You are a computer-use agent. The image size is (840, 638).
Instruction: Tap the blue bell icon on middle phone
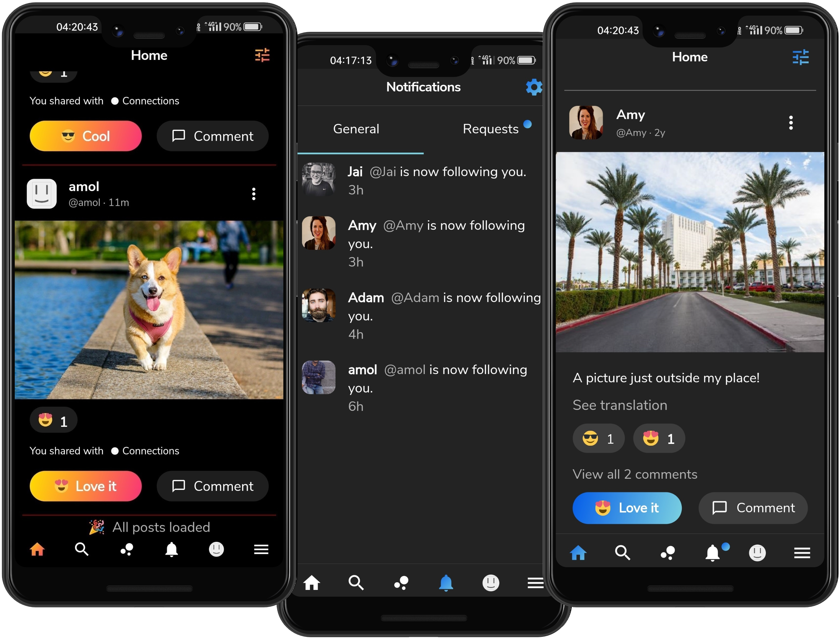coord(446,583)
